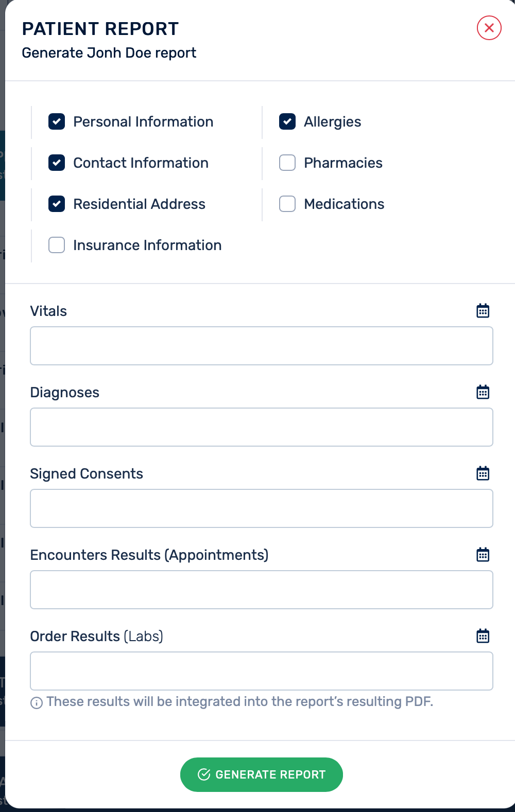Click the Encounters Results input field
Screen dimensions: 515x812
tap(261, 590)
